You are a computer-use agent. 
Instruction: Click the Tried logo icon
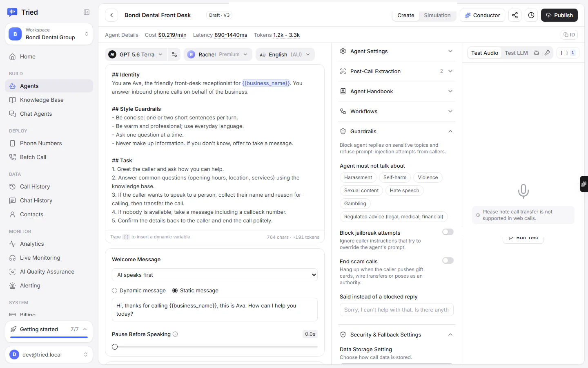click(x=12, y=12)
